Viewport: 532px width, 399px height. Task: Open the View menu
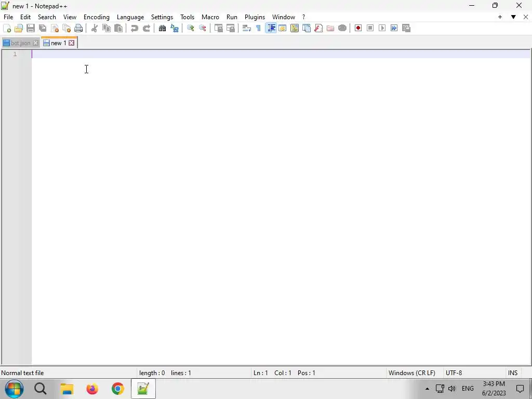70,17
